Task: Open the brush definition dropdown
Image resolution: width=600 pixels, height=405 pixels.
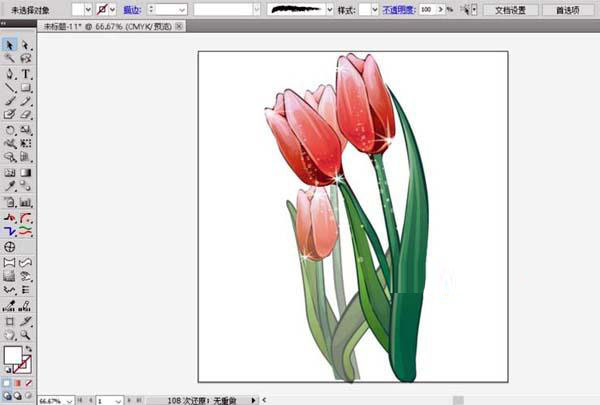Action: point(329,10)
